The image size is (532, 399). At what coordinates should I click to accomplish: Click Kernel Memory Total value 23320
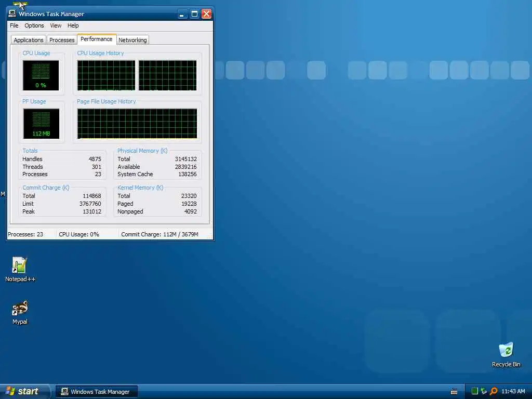point(189,196)
